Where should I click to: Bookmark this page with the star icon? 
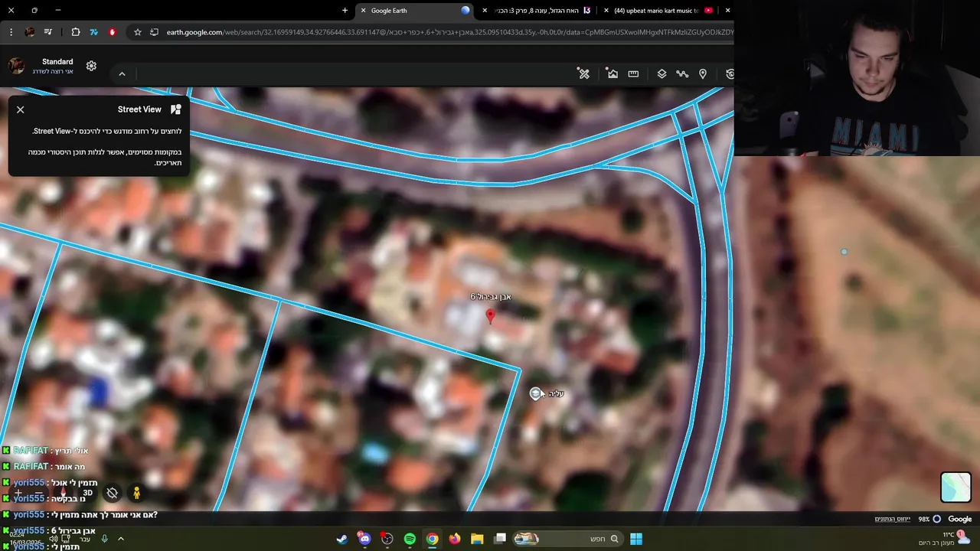coord(137,32)
